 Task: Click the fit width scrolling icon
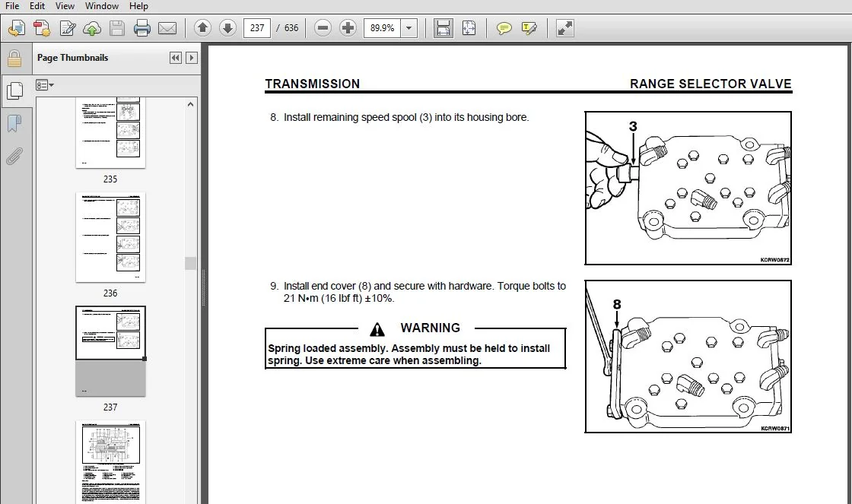[443, 27]
